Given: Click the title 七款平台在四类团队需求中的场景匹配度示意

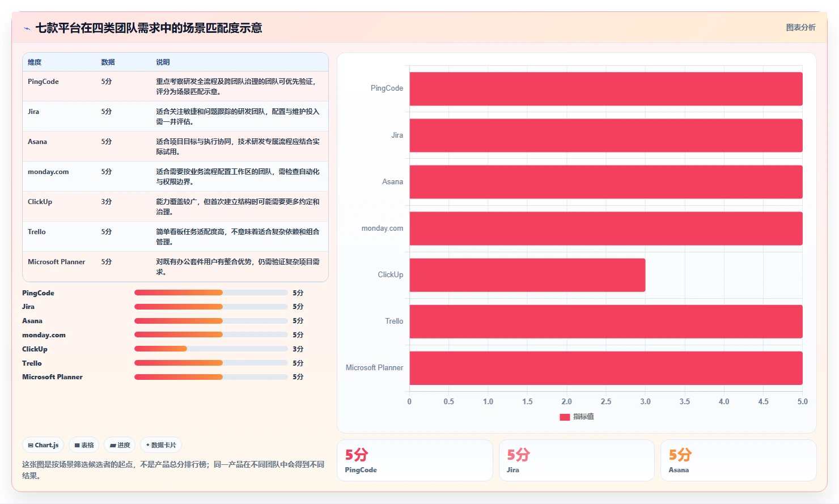Looking at the screenshot, I should (x=149, y=28).
